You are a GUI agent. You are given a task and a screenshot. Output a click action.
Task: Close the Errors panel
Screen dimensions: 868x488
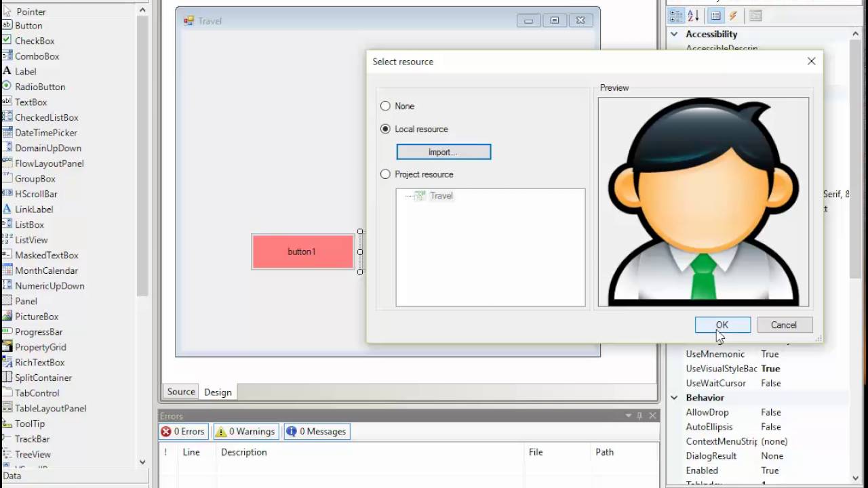(x=652, y=415)
